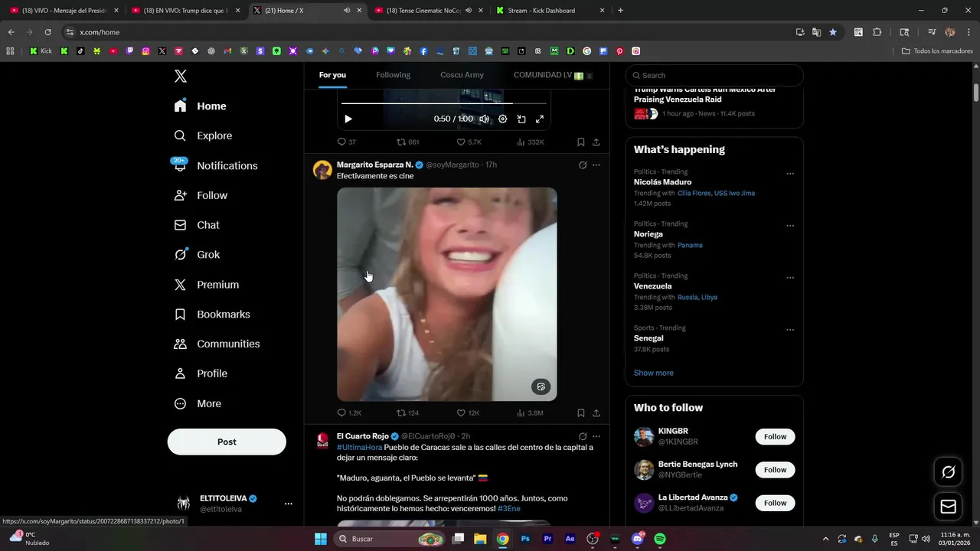Open more options for Senegal trend
This screenshot has width=980, height=551.
tap(790, 330)
